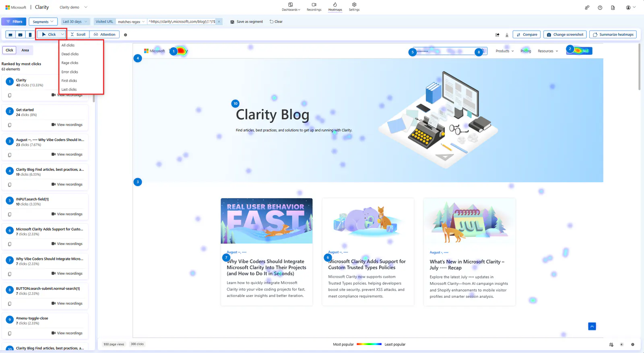This screenshot has height=353, width=644.
Task: Click the info icon next to Attention
Action: (126, 35)
